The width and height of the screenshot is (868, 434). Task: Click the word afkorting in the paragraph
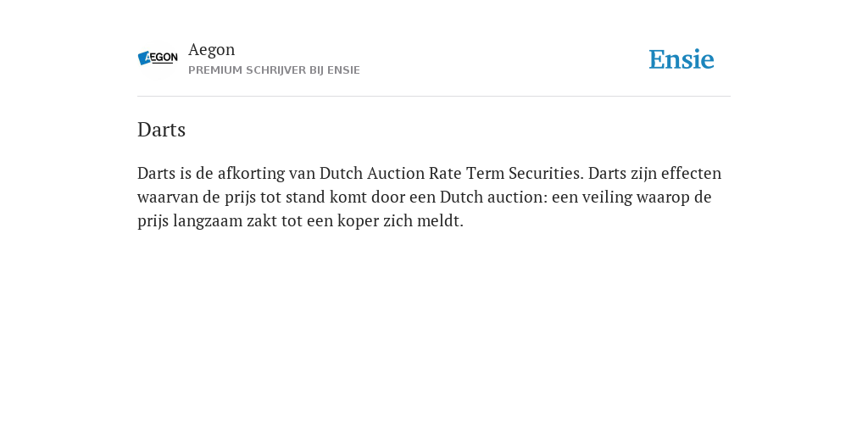pos(251,173)
